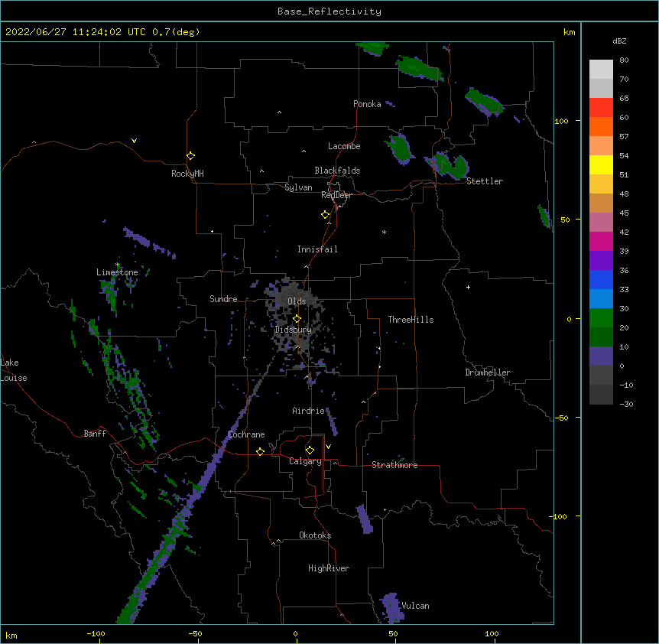Click the km unit label at bottom left
Screen dimensions: 659x644
point(11,635)
